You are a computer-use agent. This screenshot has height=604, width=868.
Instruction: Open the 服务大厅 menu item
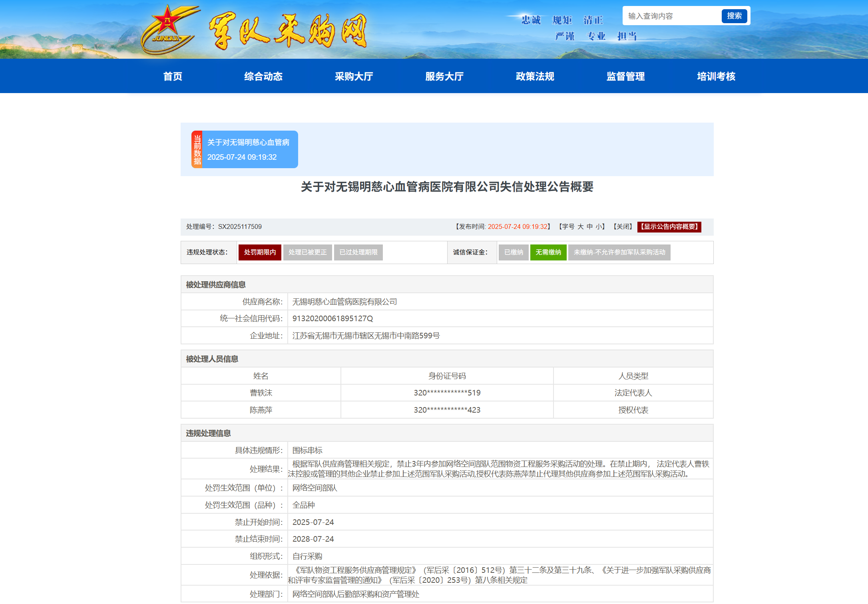point(444,76)
